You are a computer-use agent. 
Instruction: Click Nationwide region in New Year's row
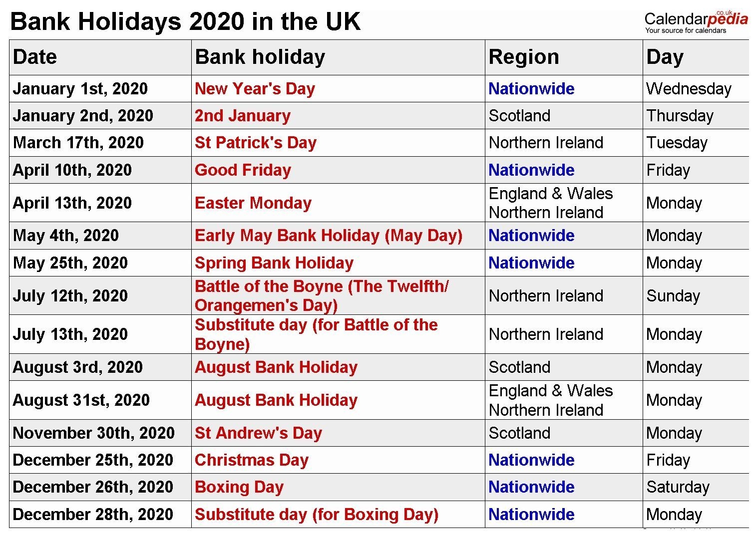(x=531, y=89)
